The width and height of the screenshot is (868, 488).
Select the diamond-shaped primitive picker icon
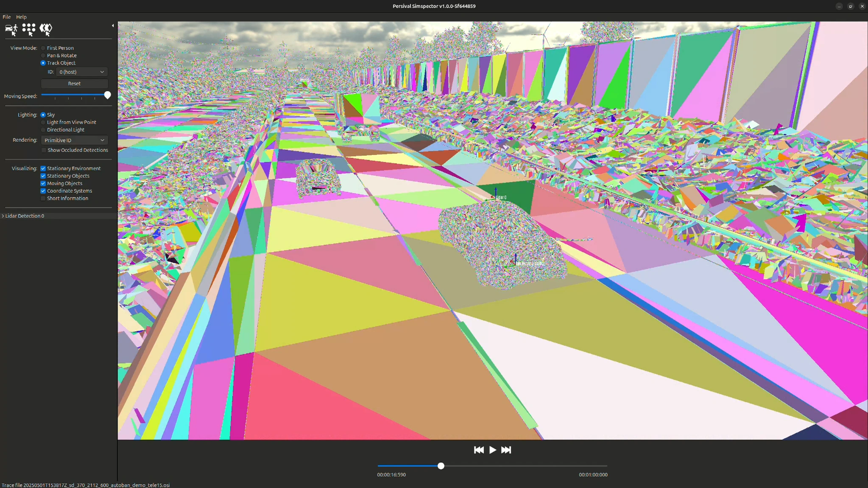click(46, 29)
